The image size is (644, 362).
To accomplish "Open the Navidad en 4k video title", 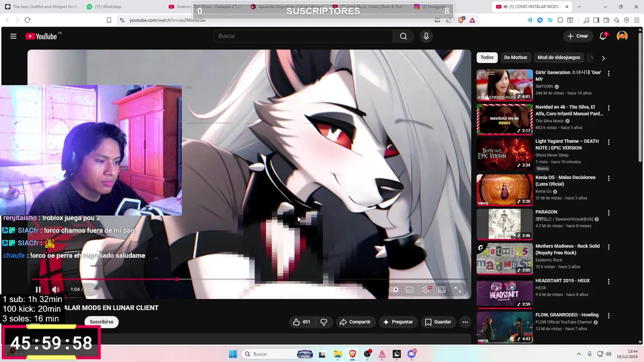I will click(569, 110).
